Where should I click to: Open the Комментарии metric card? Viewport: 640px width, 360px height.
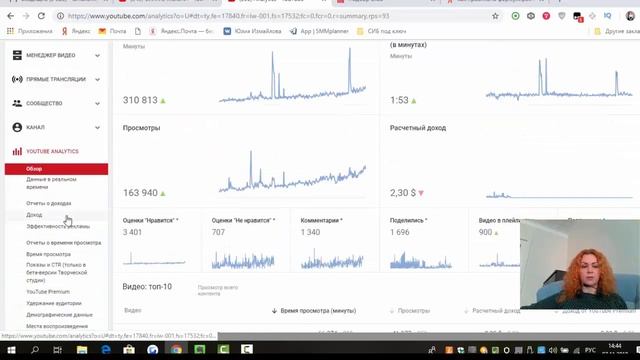tap(335, 241)
